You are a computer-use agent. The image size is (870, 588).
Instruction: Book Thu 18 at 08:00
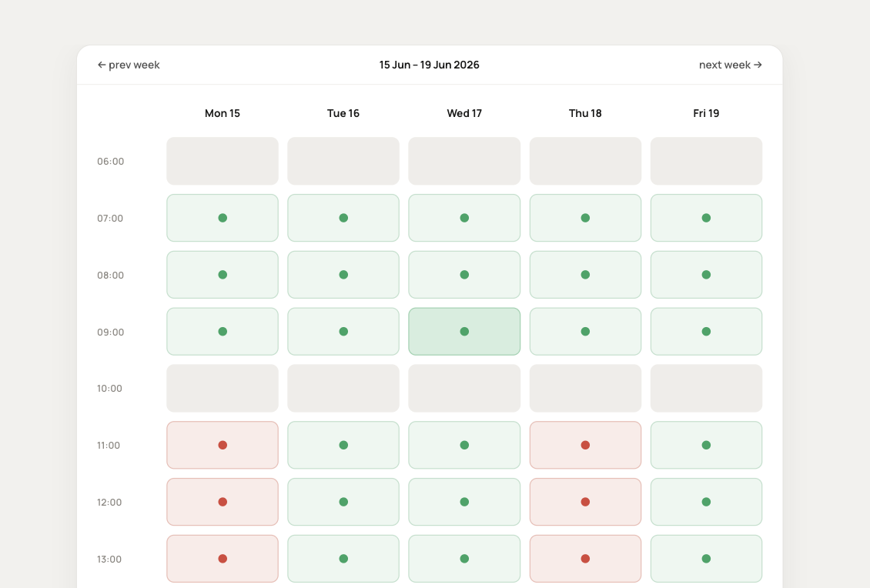point(585,275)
